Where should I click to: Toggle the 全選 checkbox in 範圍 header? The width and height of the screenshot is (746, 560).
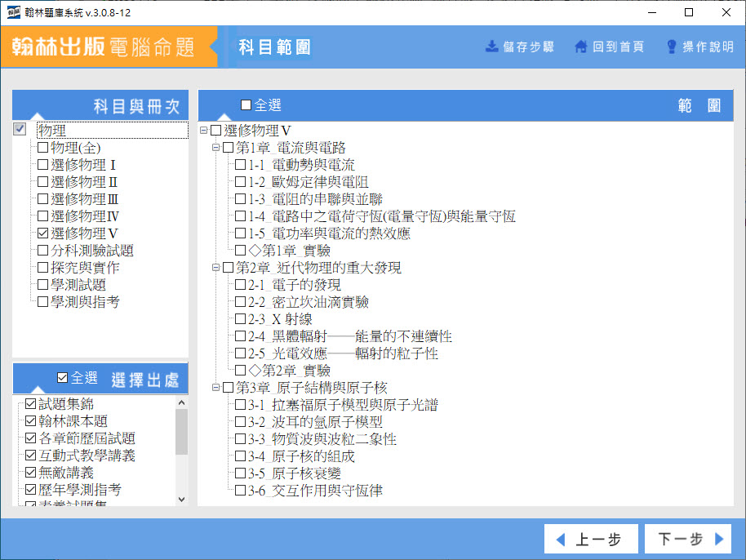pyautogui.click(x=246, y=105)
